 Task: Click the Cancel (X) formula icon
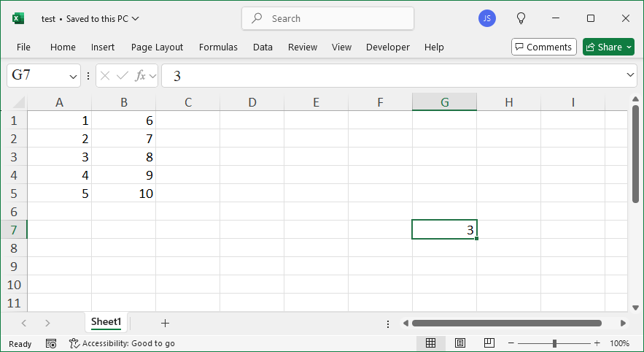105,76
